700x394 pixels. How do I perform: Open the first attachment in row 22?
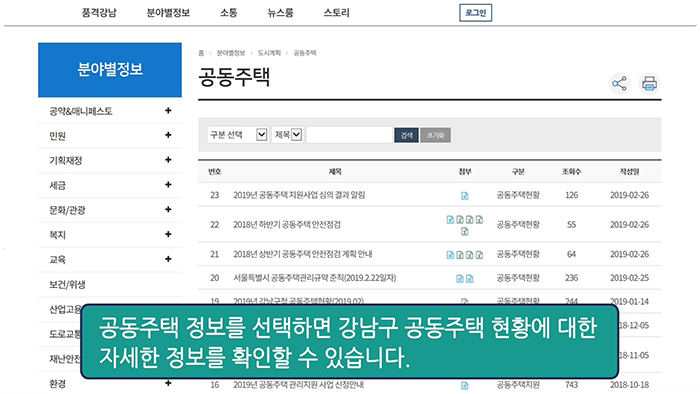pos(450,220)
